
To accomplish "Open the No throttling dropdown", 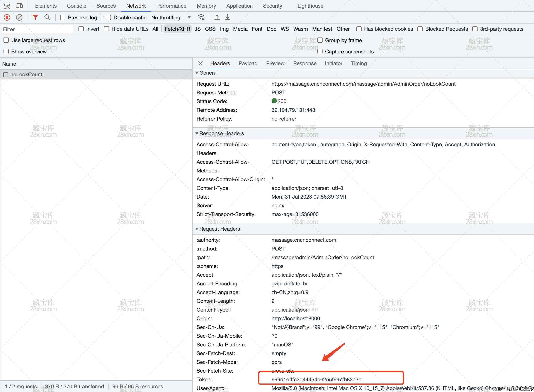I will coord(171,18).
